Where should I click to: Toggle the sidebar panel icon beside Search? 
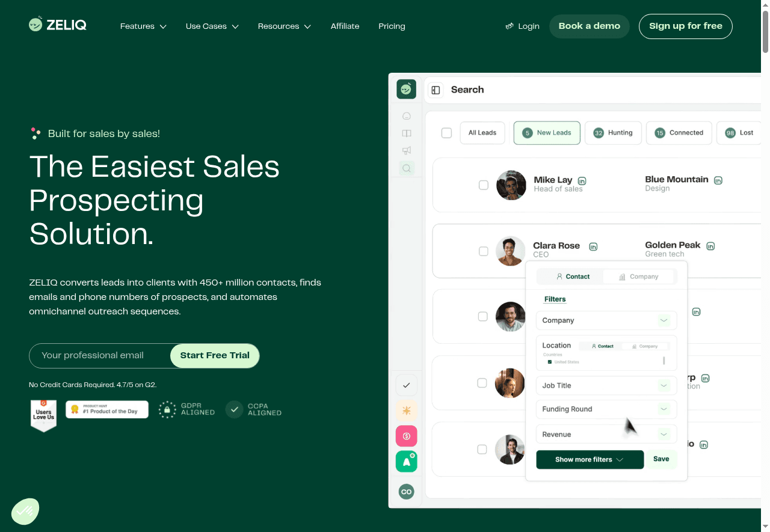[436, 90]
